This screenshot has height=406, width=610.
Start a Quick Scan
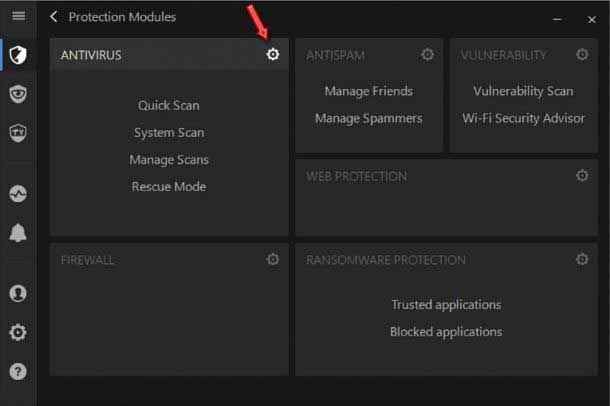pyautogui.click(x=168, y=105)
